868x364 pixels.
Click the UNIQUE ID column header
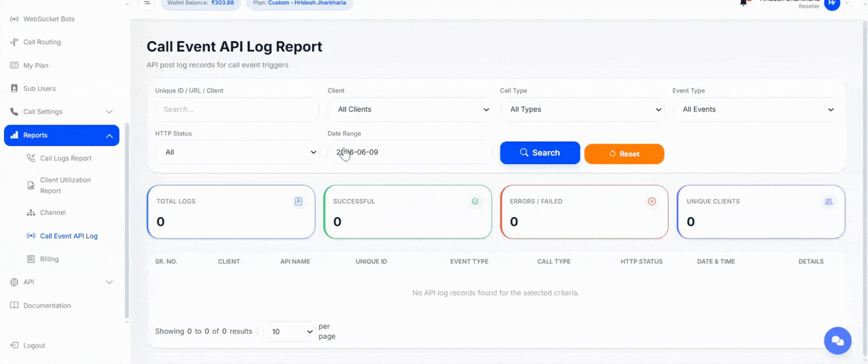pyautogui.click(x=371, y=262)
